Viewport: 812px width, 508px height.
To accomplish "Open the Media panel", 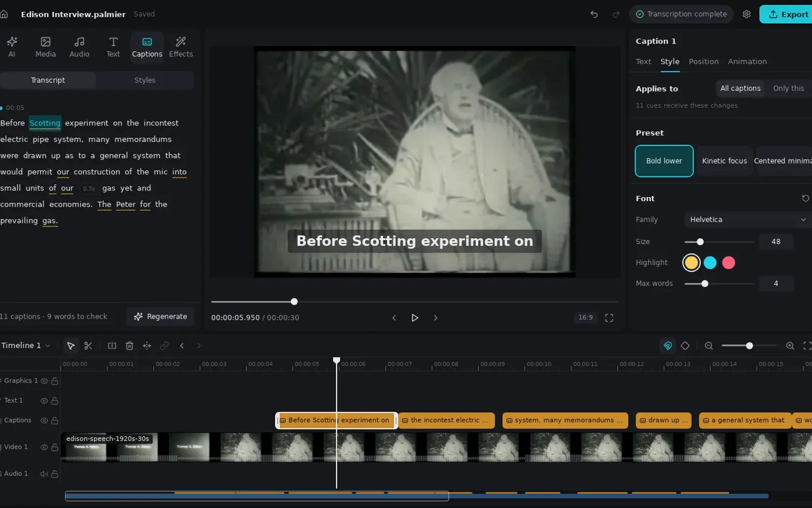I will tap(46, 47).
